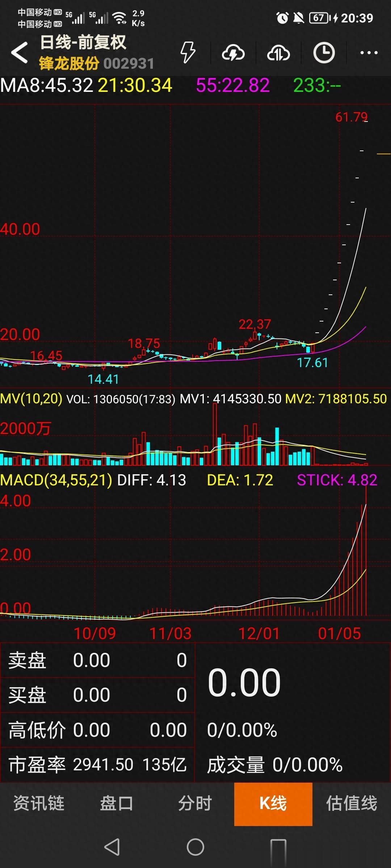Tap the green 233:-- MA value

coord(317,86)
